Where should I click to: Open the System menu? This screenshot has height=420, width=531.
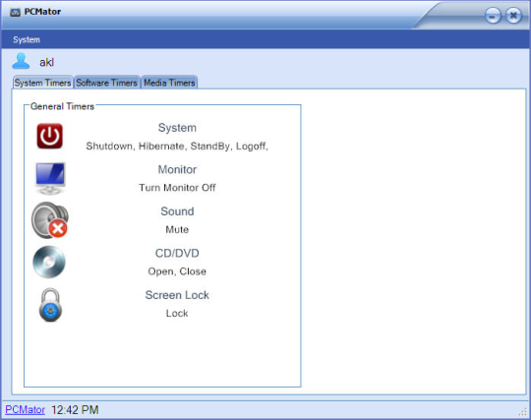pyautogui.click(x=27, y=39)
